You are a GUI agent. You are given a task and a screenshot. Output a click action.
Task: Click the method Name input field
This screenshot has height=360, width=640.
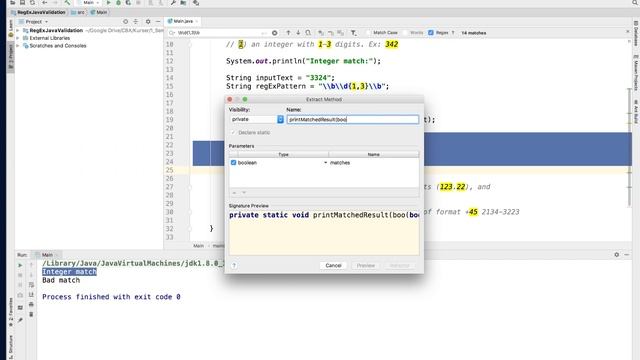[353, 119]
